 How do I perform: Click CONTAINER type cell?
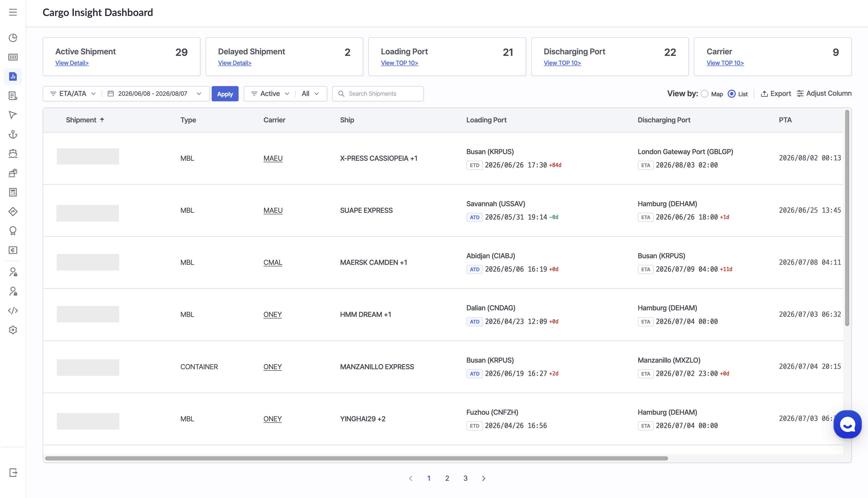199,367
